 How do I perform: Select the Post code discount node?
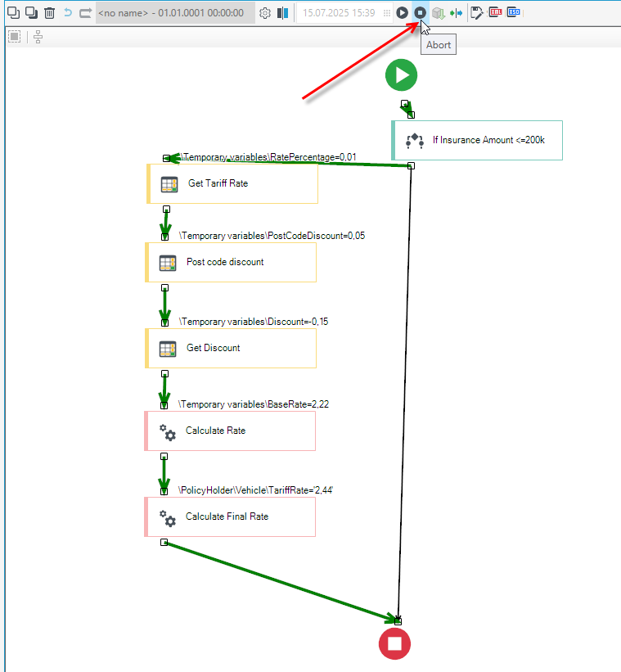click(x=231, y=262)
